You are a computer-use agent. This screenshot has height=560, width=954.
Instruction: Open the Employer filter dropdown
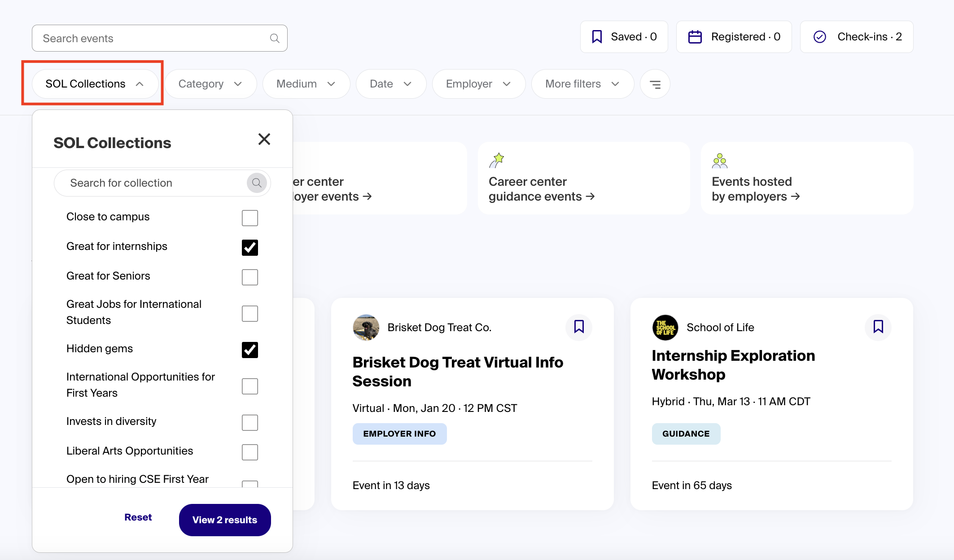pos(478,84)
